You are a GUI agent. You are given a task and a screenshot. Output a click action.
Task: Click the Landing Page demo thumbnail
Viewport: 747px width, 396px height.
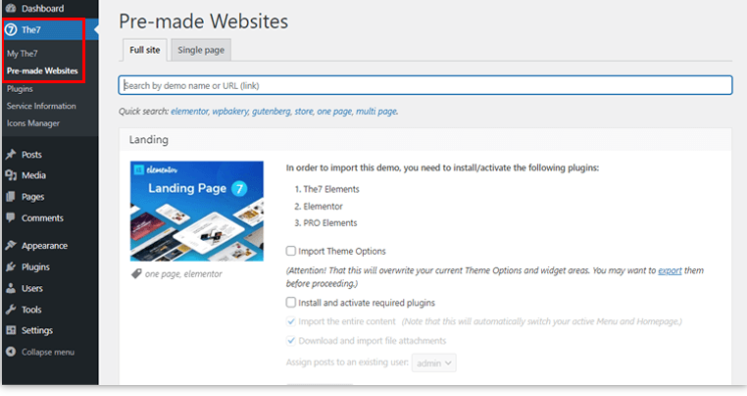pyautogui.click(x=197, y=211)
